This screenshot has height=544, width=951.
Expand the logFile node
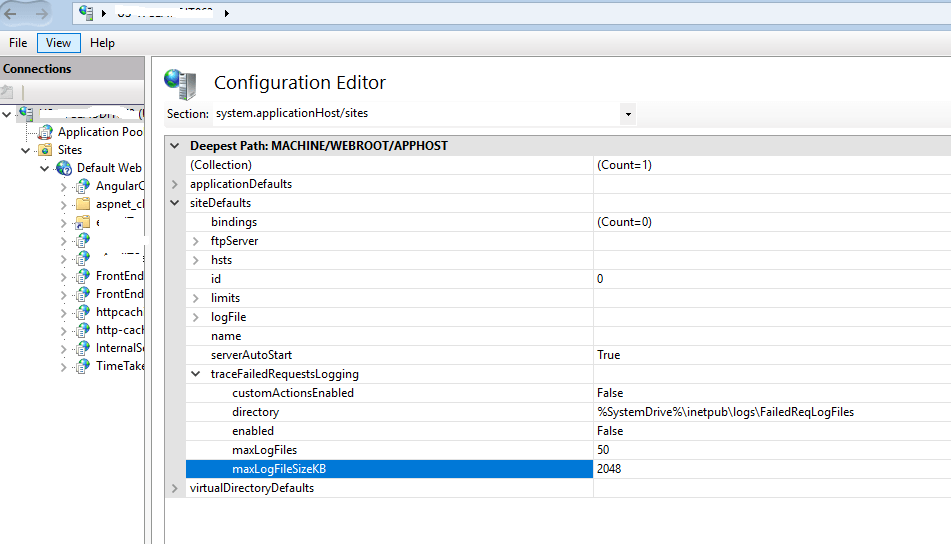pos(195,317)
